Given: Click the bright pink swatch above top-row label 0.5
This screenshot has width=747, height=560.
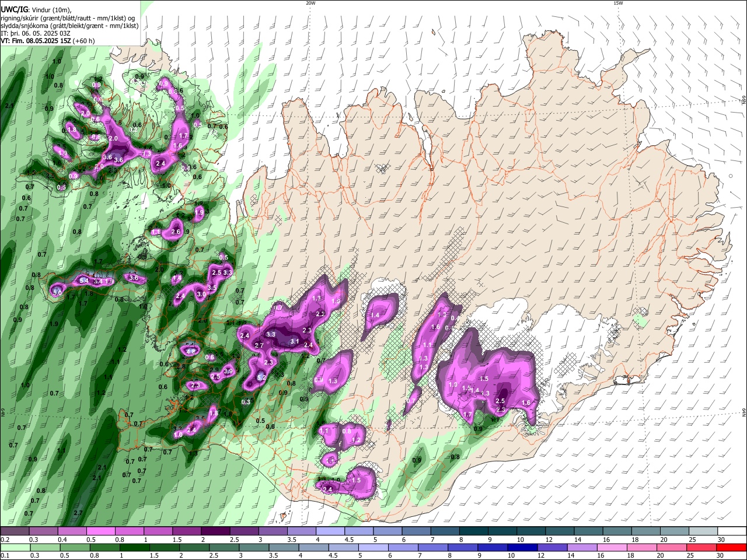Looking at the screenshot, I should (101, 531).
